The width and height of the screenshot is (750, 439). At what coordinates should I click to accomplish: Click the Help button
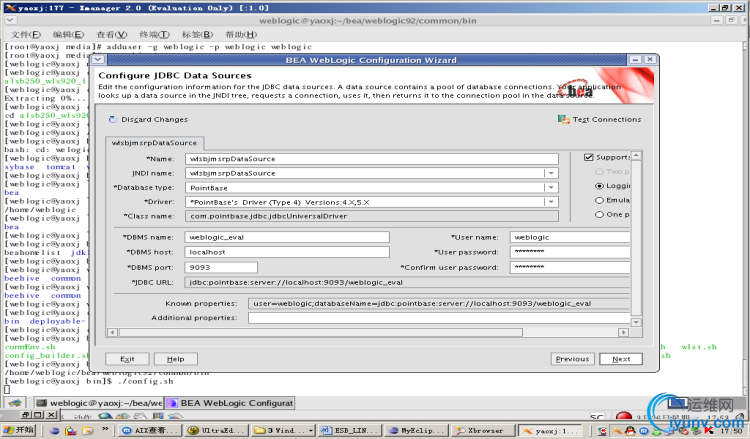pyautogui.click(x=176, y=359)
